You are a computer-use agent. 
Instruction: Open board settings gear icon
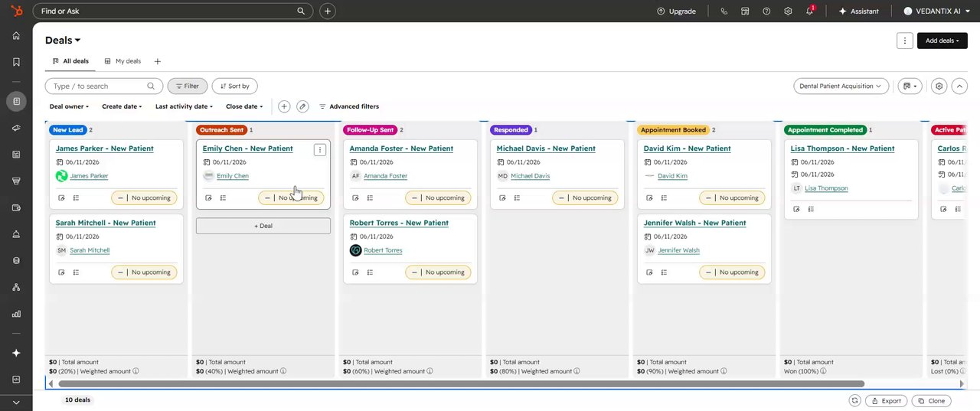tap(939, 86)
